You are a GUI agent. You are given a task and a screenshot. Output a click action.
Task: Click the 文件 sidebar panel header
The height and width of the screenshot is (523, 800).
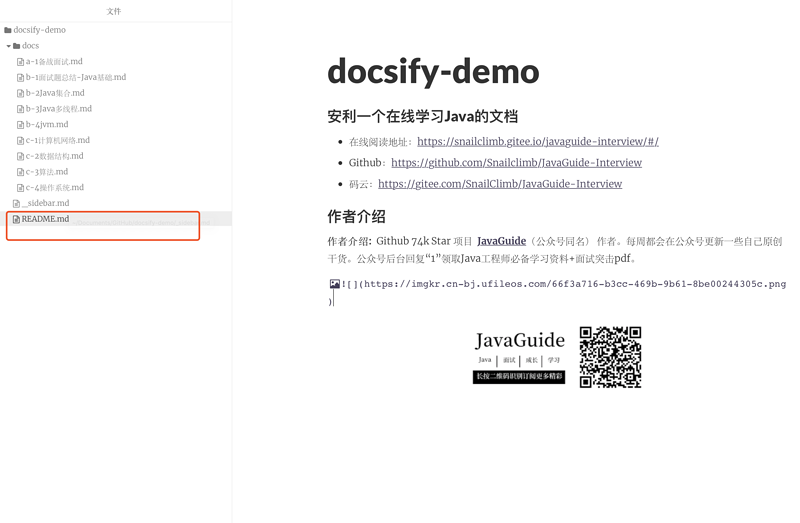click(114, 11)
